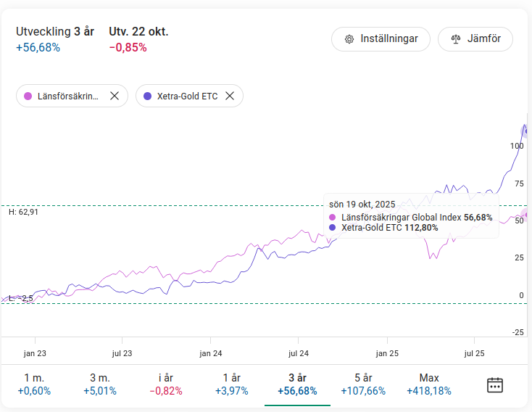The image size is (532, 412).
Task: Select the 3 år period tab
Action: pyautogui.click(x=297, y=384)
